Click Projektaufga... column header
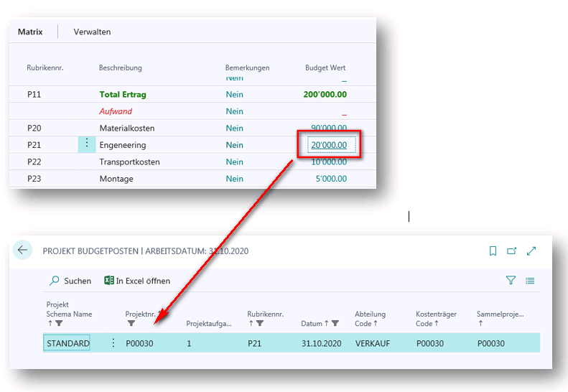The width and height of the screenshot is (568, 392). (x=209, y=324)
